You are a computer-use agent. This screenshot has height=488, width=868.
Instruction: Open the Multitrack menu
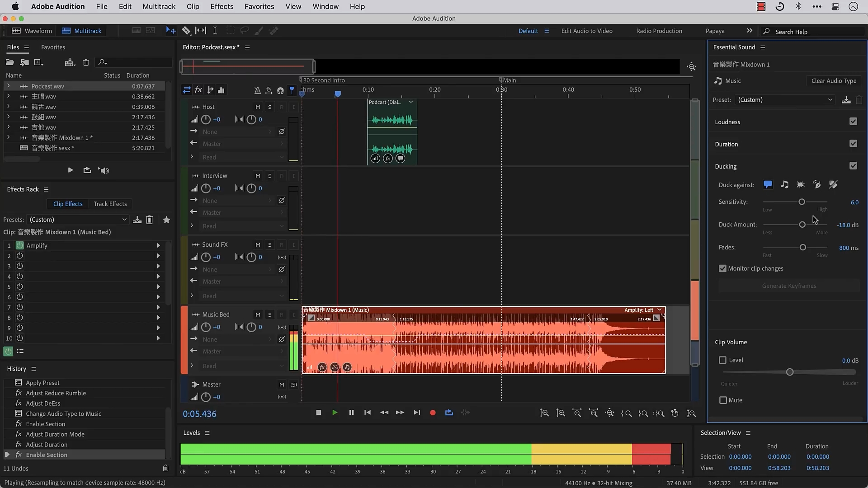tap(159, 6)
